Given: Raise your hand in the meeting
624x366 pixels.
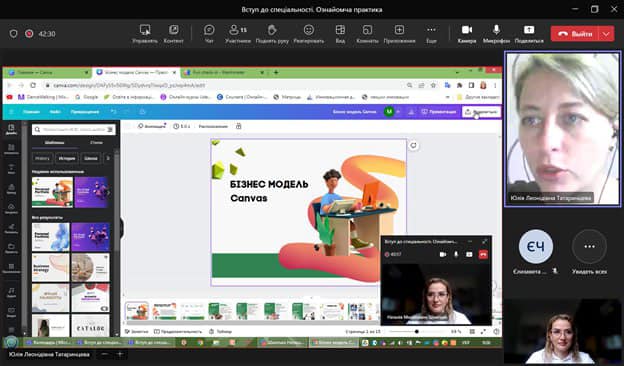Looking at the screenshot, I should pos(272,34).
